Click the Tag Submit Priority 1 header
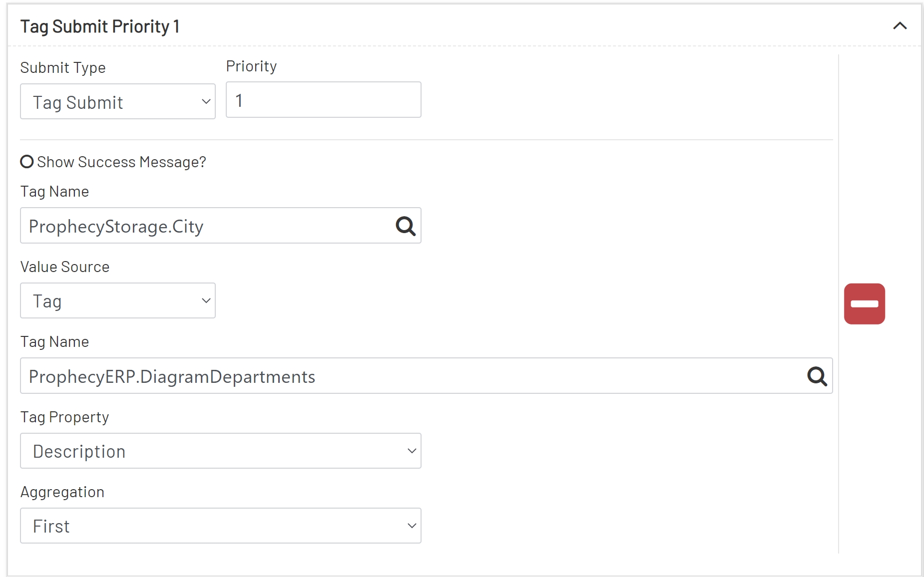Image resolution: width=924 pixels, height=577 pixels. tap(100, 26)
